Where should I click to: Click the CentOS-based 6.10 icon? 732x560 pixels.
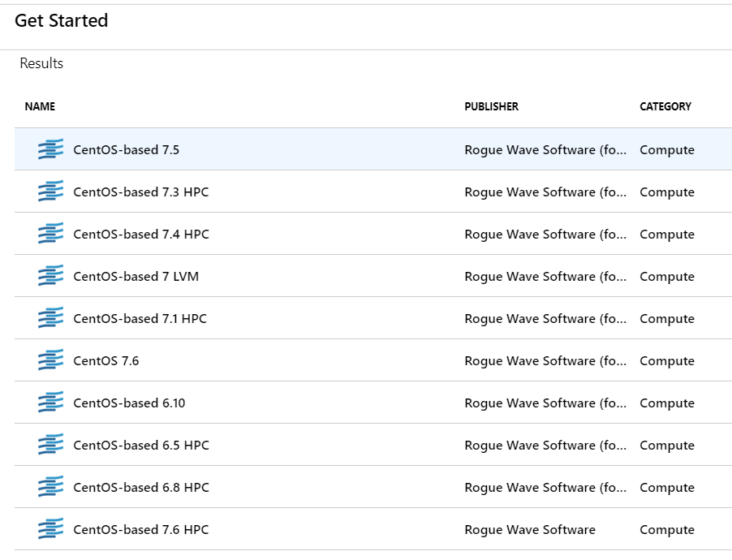tap(50, 402)
